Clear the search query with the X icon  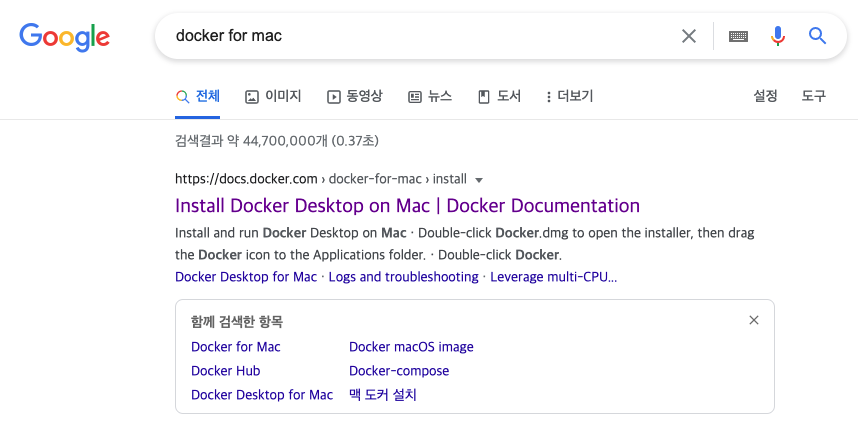click(688, 36)
